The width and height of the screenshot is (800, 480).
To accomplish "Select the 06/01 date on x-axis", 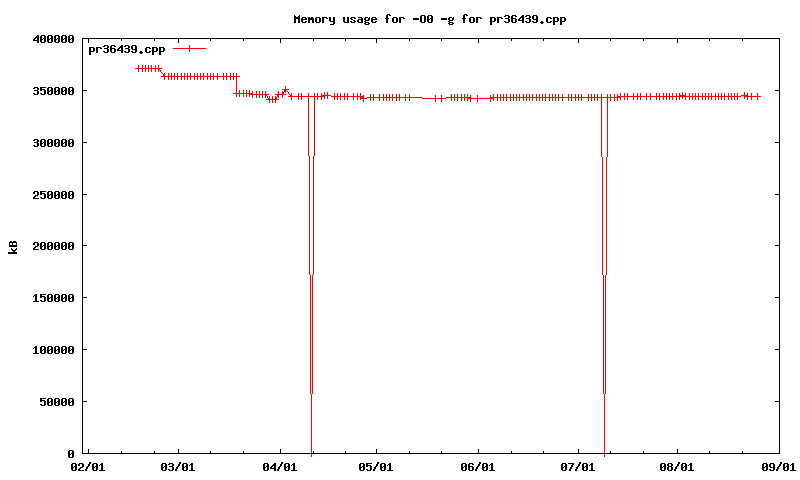I will pyautogui.click(x=477, y=467).
